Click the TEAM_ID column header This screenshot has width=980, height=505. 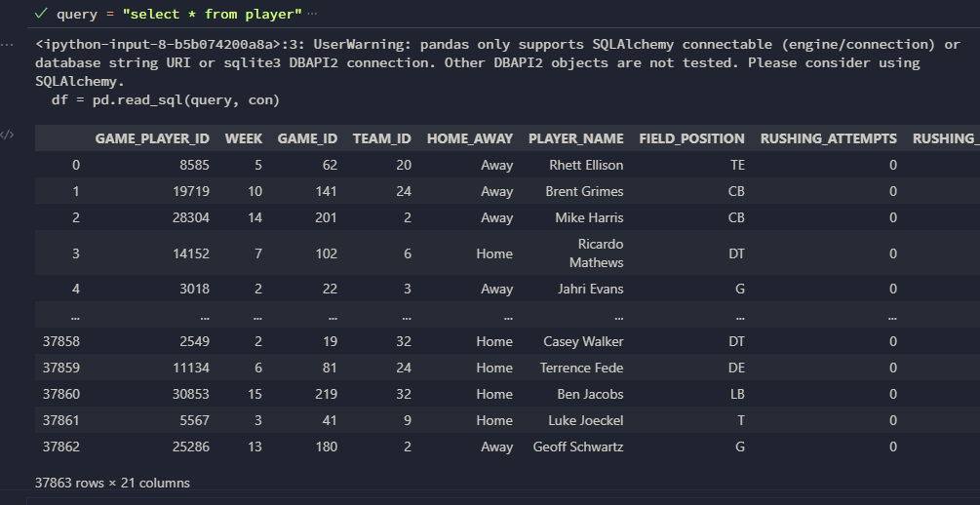(x=381, y=138)
